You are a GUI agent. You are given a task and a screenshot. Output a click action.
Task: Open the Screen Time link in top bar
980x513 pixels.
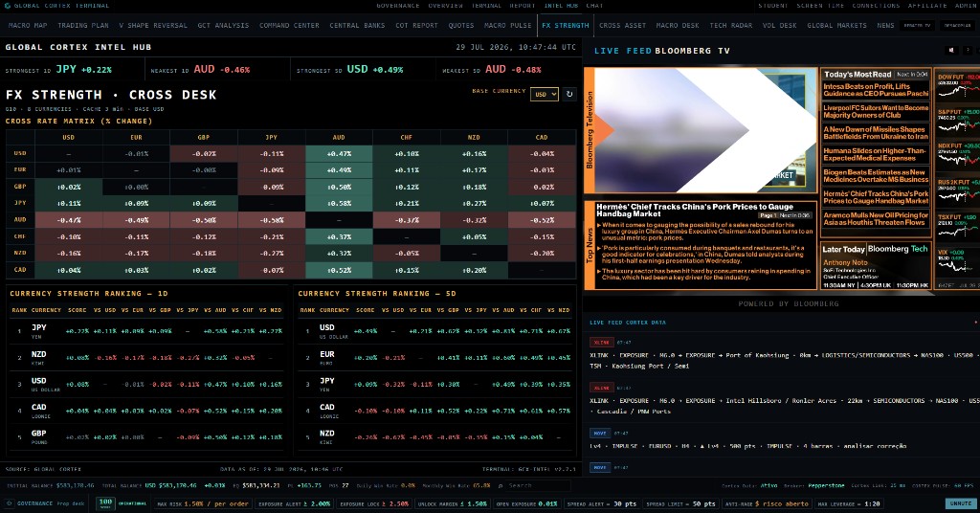820,6
